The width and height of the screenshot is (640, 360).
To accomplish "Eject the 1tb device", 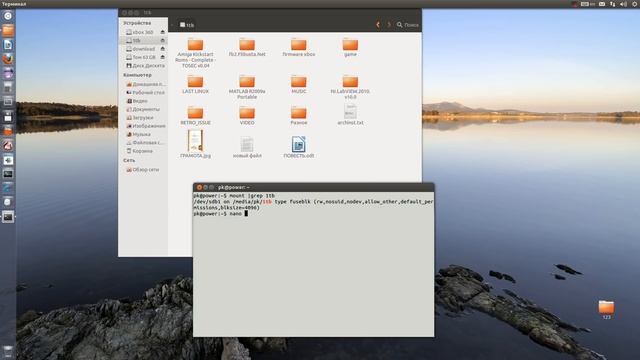I will [162, 40].
